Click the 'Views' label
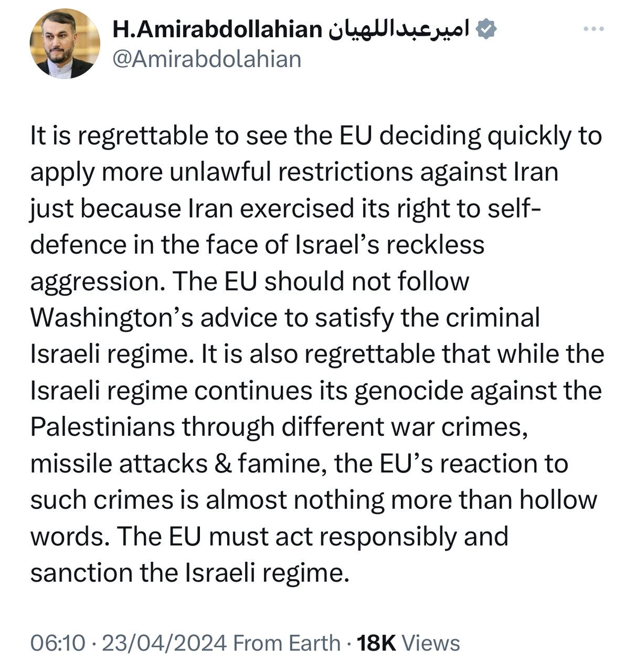 (x=430, y=643)
